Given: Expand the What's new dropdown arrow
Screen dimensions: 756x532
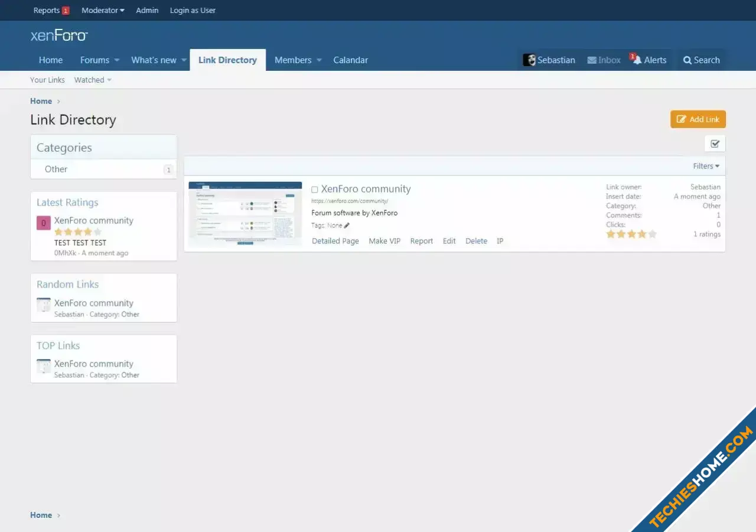Looking at the screenshot, I should click(184, 60).
